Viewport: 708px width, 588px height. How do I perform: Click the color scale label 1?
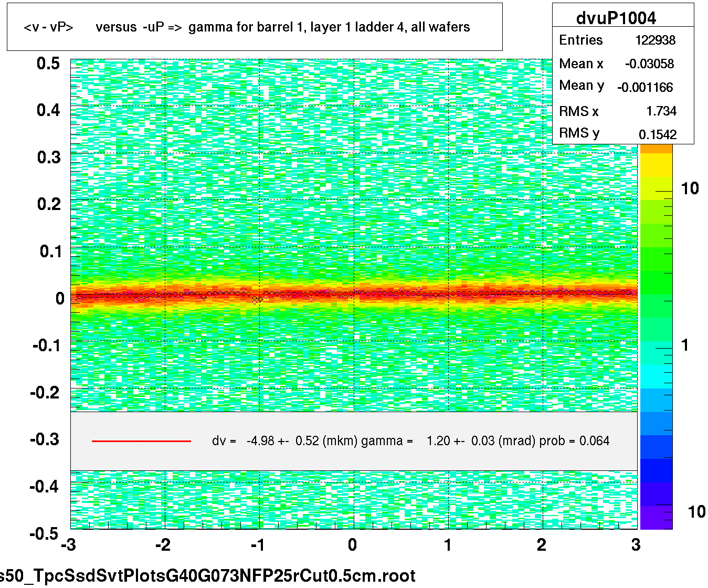(684, 345)
